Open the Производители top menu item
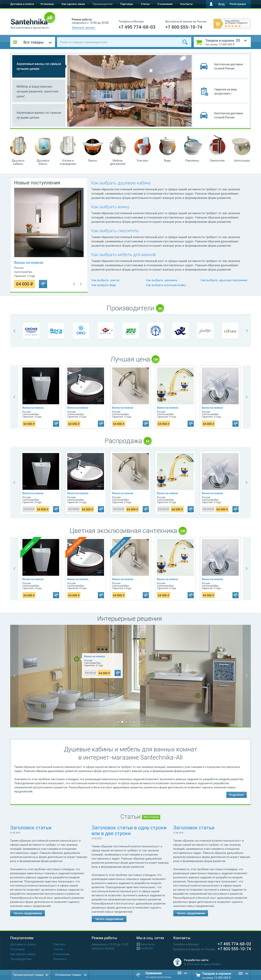The image size is (261, 980). click(102, 4)
